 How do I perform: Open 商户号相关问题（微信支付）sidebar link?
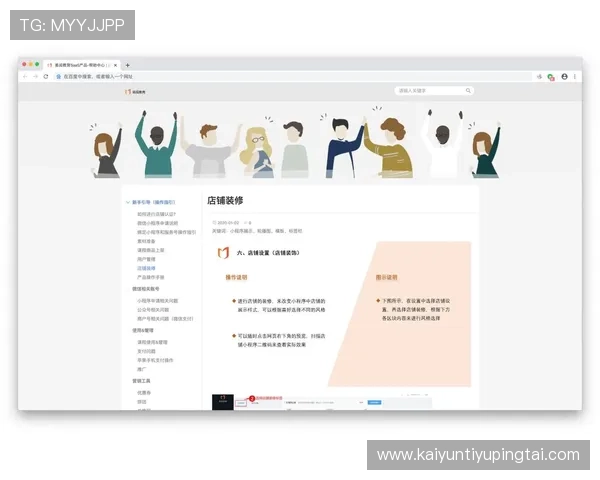165,318
